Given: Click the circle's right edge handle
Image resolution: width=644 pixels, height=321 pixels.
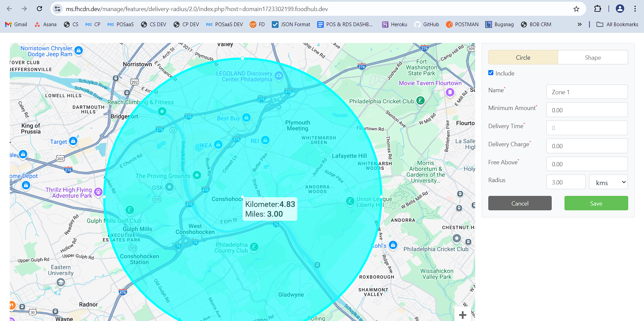Looking at the screenshot, I should point(381,197).
